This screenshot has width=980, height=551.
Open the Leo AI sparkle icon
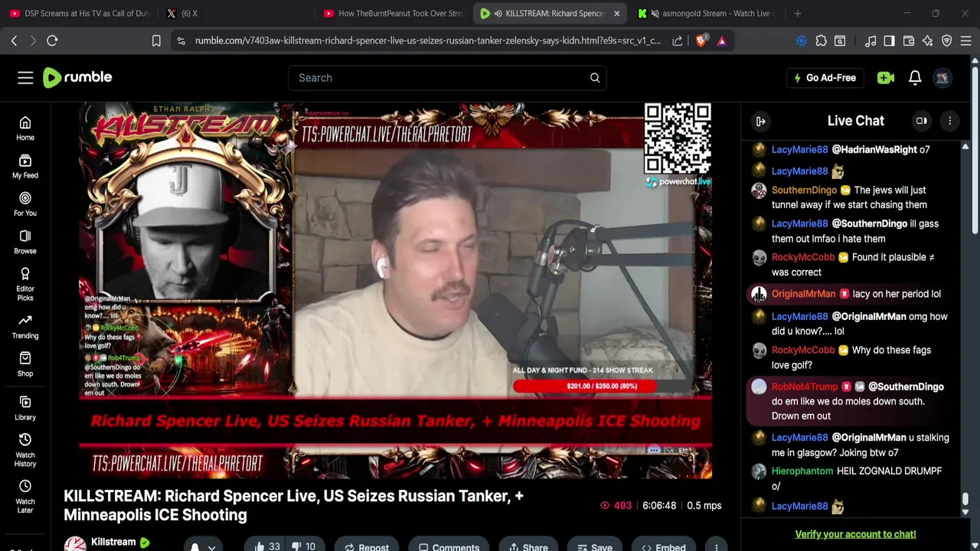pos(928,41)
